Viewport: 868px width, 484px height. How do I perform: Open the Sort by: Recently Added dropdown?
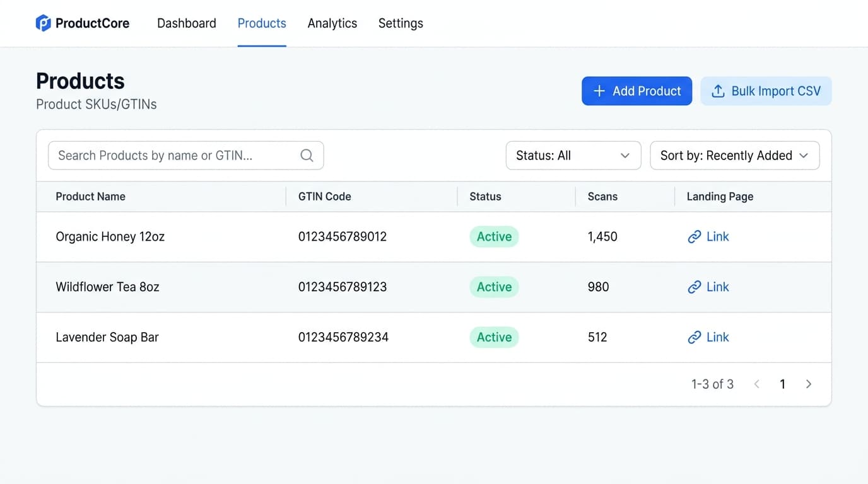735,156
